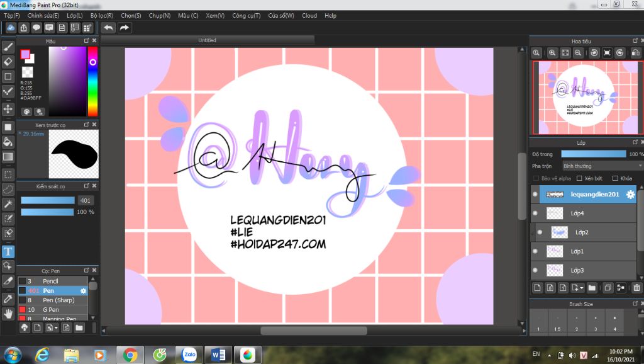Select the Select Pen tool

coord(8,219)
